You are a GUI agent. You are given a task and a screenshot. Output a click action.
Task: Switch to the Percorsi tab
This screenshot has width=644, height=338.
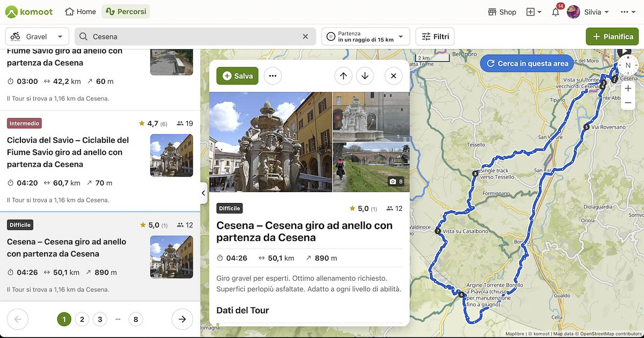point(126,12)
